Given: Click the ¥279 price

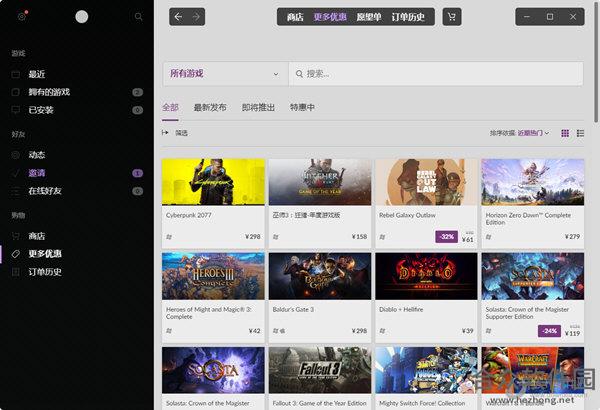Looking at the screenshot, I should (572, 237).
